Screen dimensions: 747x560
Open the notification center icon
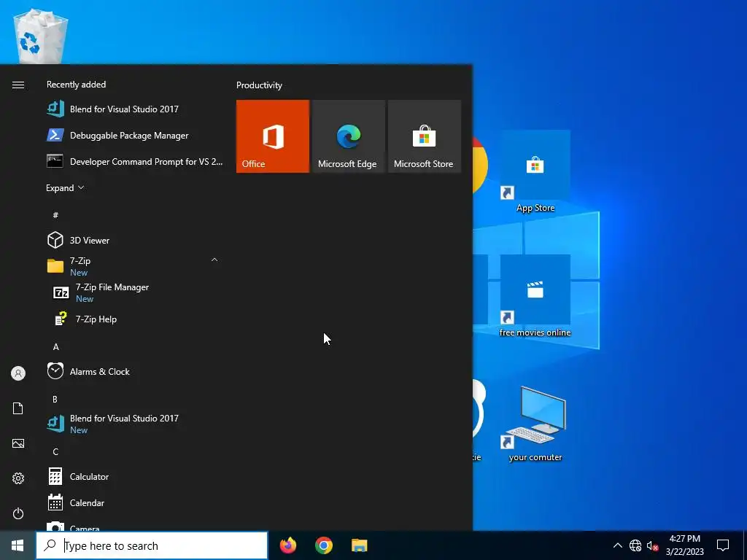[723, 545]
